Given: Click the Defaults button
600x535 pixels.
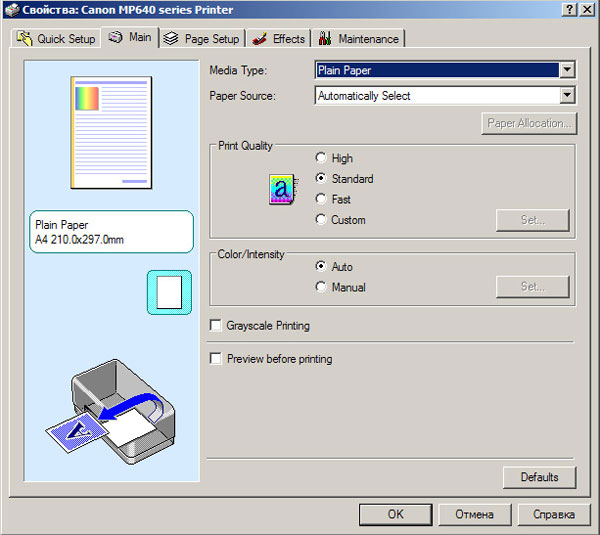Looking at the screenshot, I should tap(539, 477).
